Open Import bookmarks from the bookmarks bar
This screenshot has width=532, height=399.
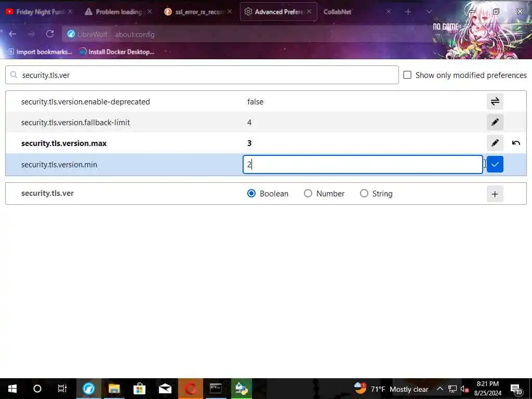(x=40, y=51)
